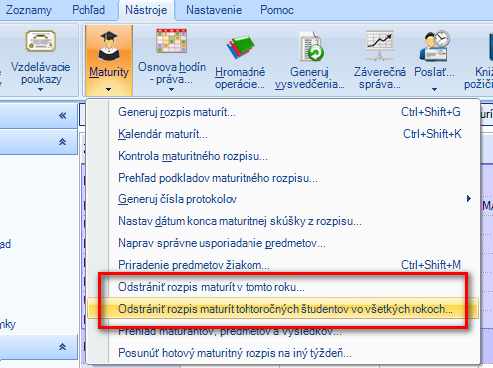The height and width of the screenshot is (368, 493).
Task: Switch to the Pohľad tab
Action: 88,10
